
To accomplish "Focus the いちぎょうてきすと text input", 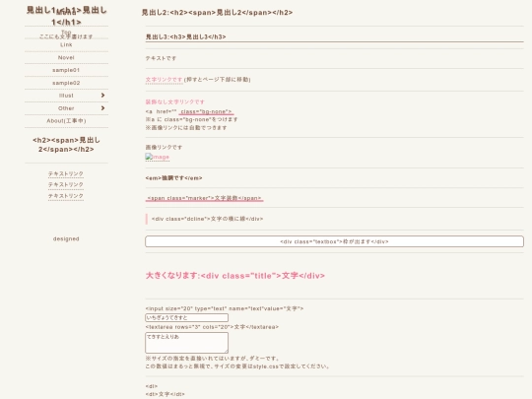I will point(186,317).
